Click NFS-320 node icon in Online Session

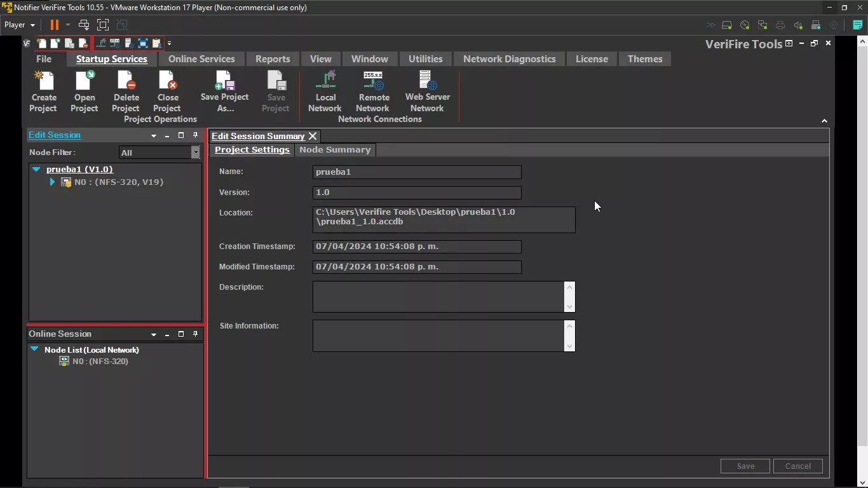[64, 361]
